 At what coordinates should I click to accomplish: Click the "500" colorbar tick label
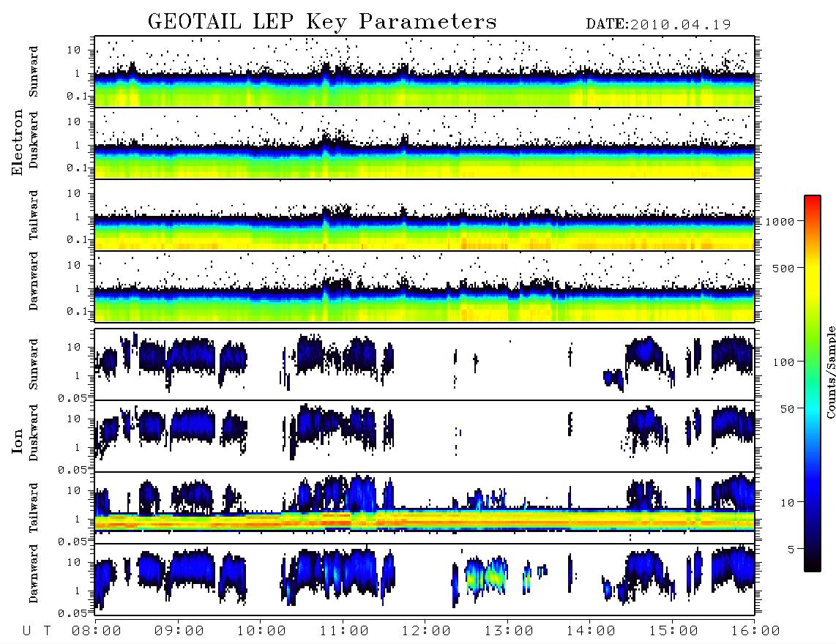coord(783,268)
